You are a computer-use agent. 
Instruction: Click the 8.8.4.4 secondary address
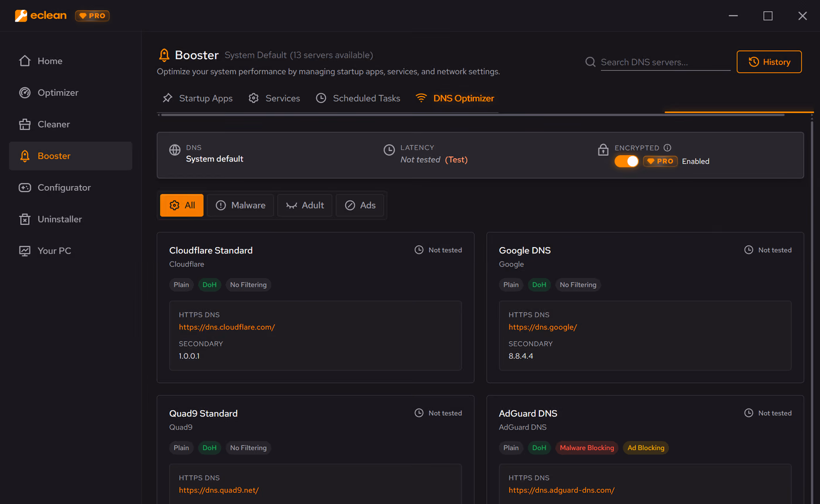521,355
